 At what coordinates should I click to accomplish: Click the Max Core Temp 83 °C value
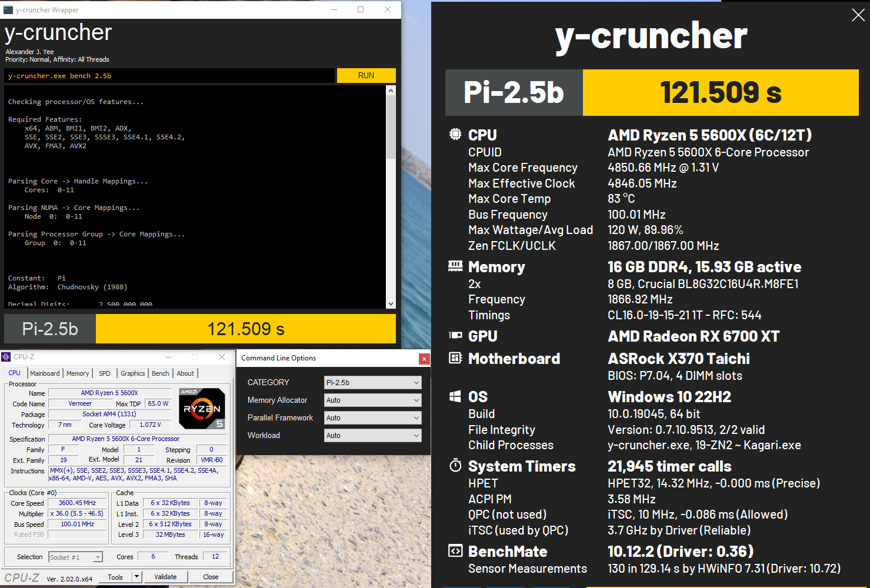[621, 199]
